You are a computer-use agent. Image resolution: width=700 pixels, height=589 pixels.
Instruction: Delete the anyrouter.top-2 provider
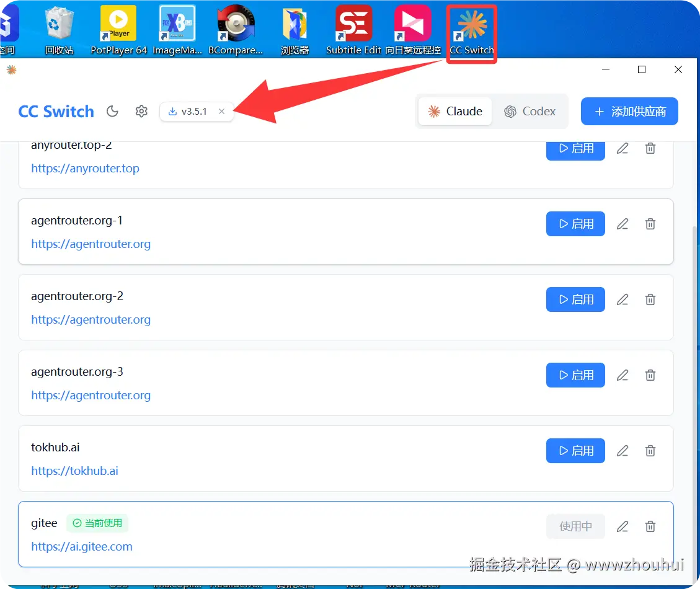click(x=650, y=148)
